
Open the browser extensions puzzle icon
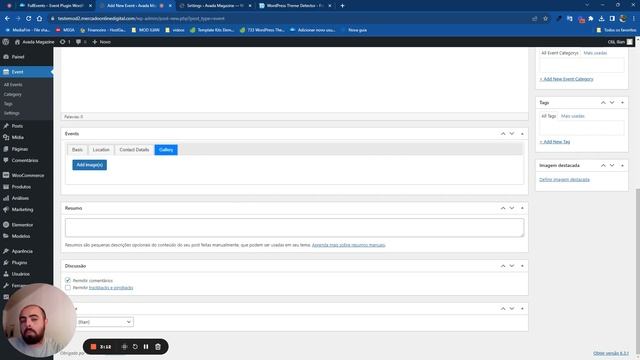[591, 18]
